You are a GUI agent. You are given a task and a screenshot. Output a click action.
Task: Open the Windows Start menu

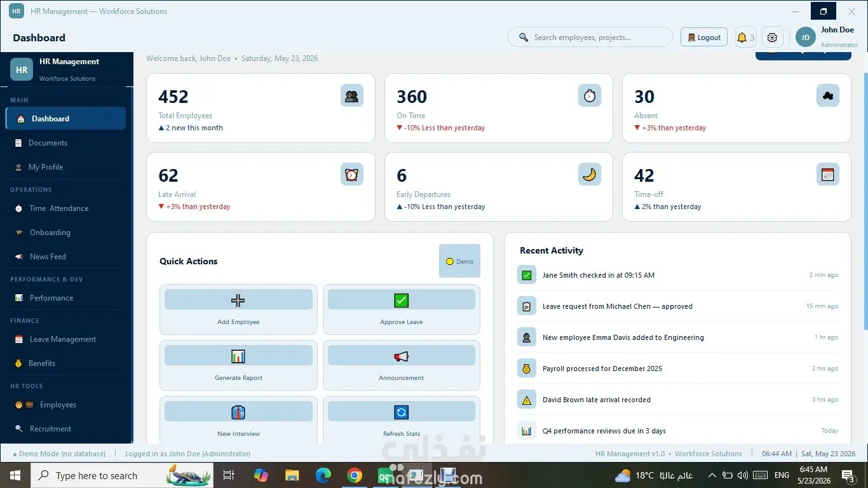[15, 475]
